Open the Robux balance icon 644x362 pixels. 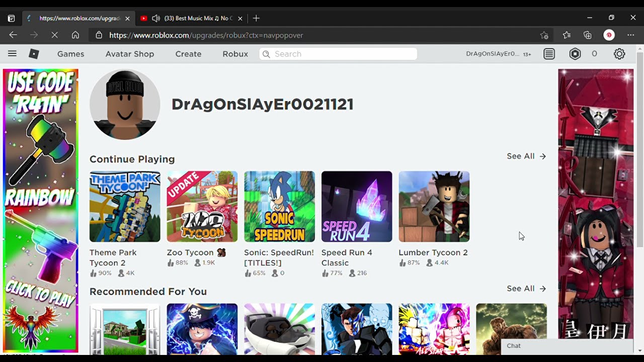click(575, 54)
